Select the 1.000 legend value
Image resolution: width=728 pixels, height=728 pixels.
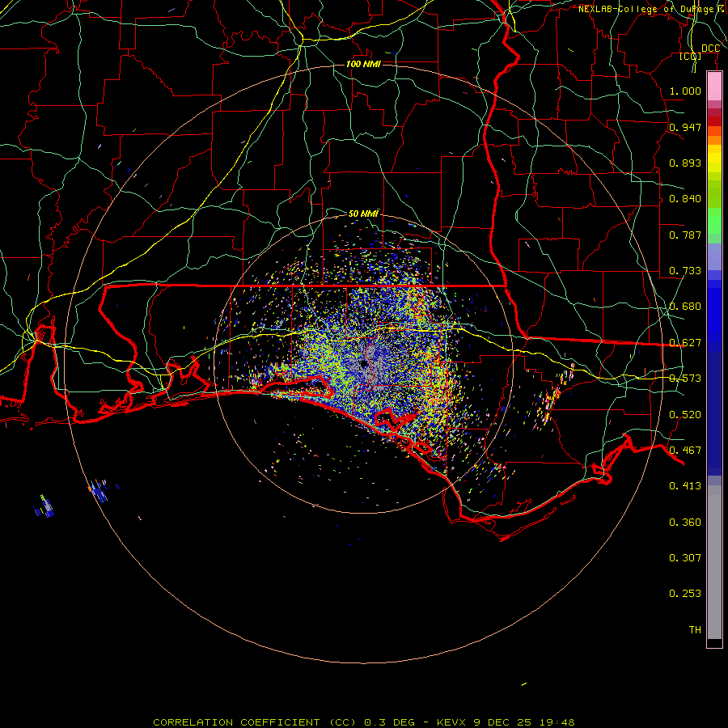(x=685, y=91)
